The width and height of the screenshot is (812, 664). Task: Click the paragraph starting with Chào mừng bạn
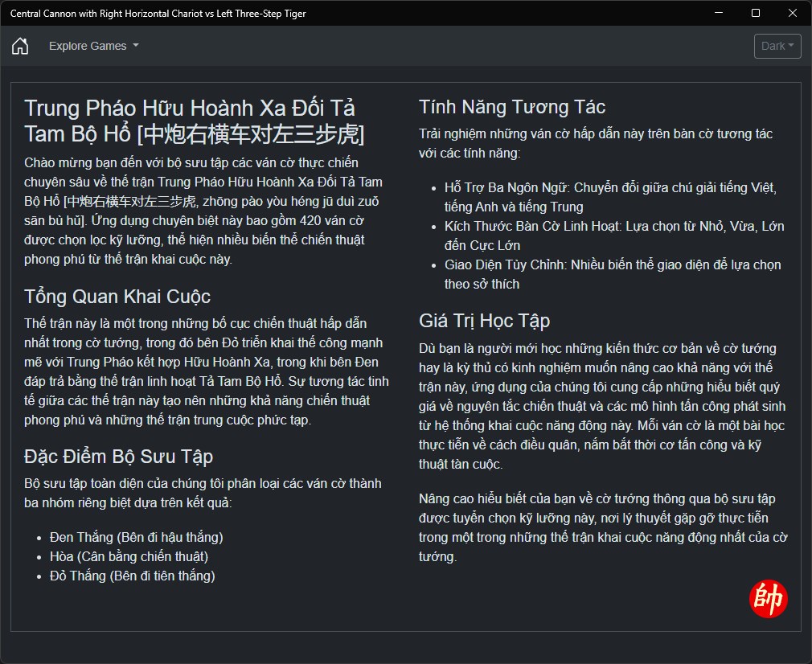click(x=203, y=211)
